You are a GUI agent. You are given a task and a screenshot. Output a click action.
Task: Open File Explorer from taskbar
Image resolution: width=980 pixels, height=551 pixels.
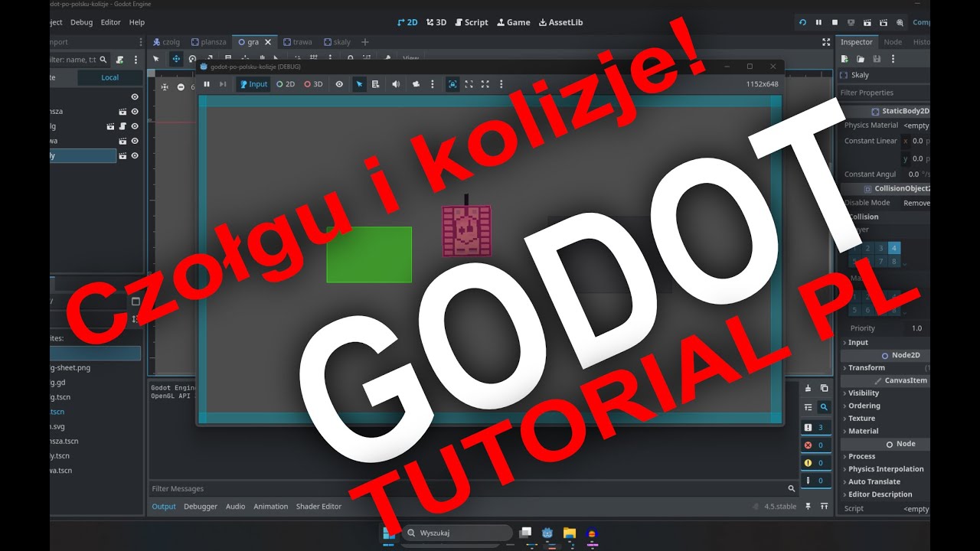tap(569, 533)
